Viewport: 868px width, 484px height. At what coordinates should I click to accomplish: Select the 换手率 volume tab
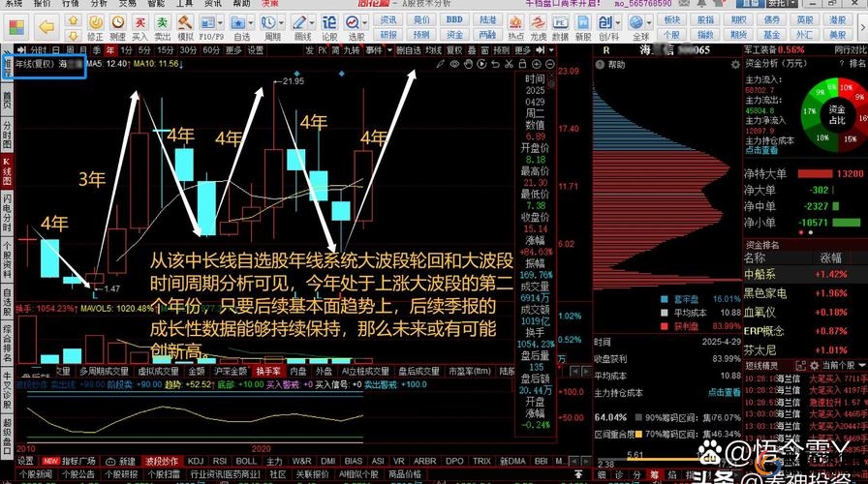[x=268, y=371]
